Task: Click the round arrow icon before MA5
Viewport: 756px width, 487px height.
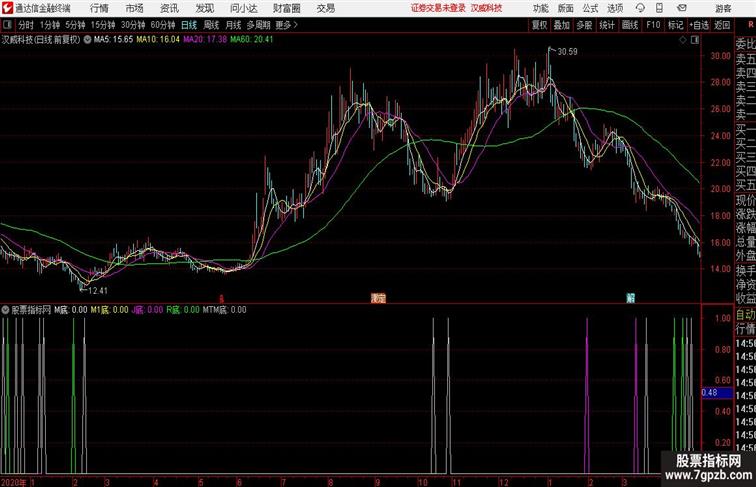Action: pyautogui.click(x=87, y=40)
